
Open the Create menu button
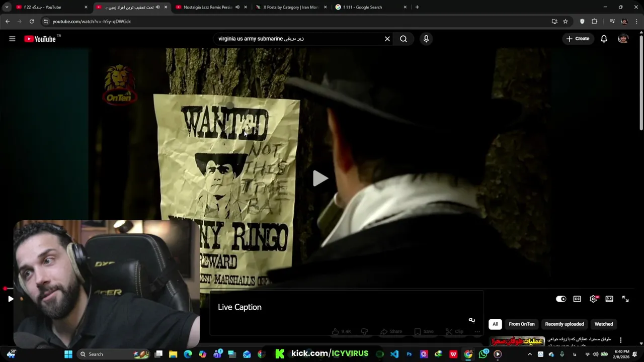click(578, 39)
